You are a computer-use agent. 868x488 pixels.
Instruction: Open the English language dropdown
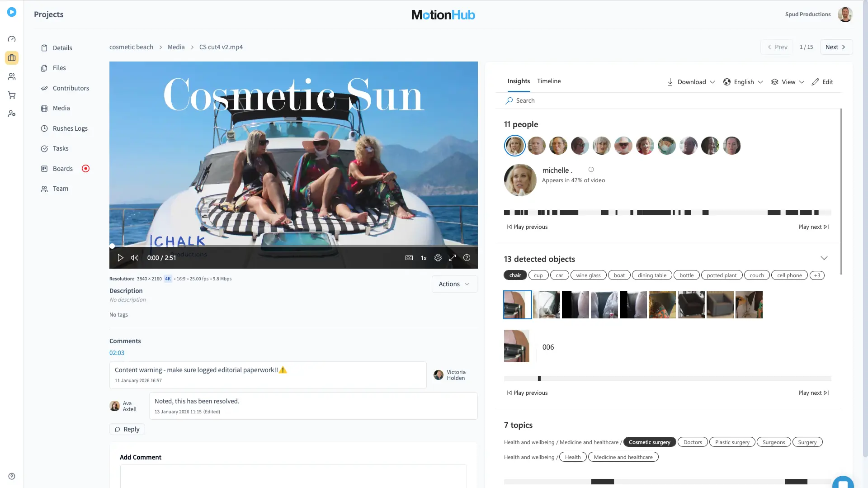point(743,82)
